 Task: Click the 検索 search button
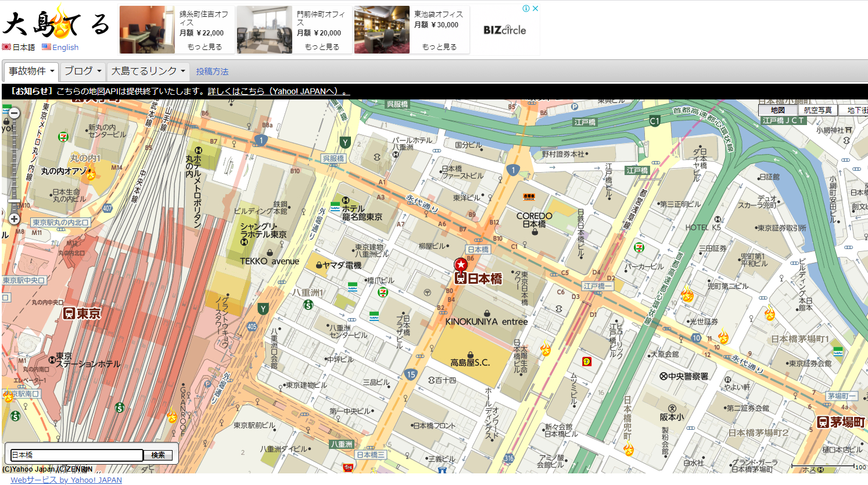[x=158, y=455]
